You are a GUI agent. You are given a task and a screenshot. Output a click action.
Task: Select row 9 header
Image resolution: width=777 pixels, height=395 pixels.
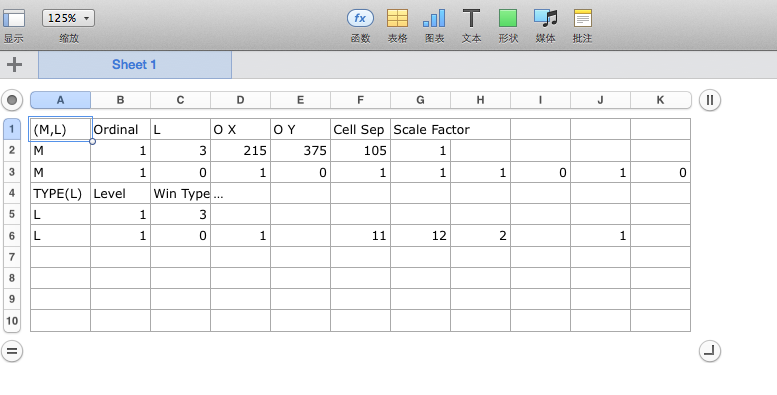click(x=12, y=299)
